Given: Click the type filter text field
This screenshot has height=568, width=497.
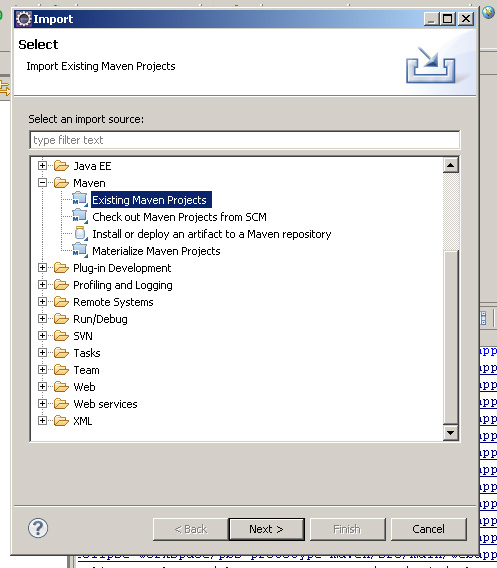Looking at the screenshot, I should click(x=245, y=140).
